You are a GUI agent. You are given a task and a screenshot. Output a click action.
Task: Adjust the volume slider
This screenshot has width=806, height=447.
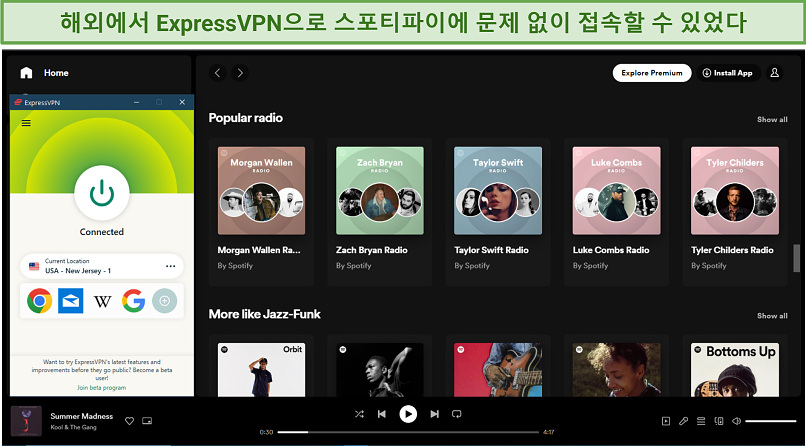(x=771, y=421)
